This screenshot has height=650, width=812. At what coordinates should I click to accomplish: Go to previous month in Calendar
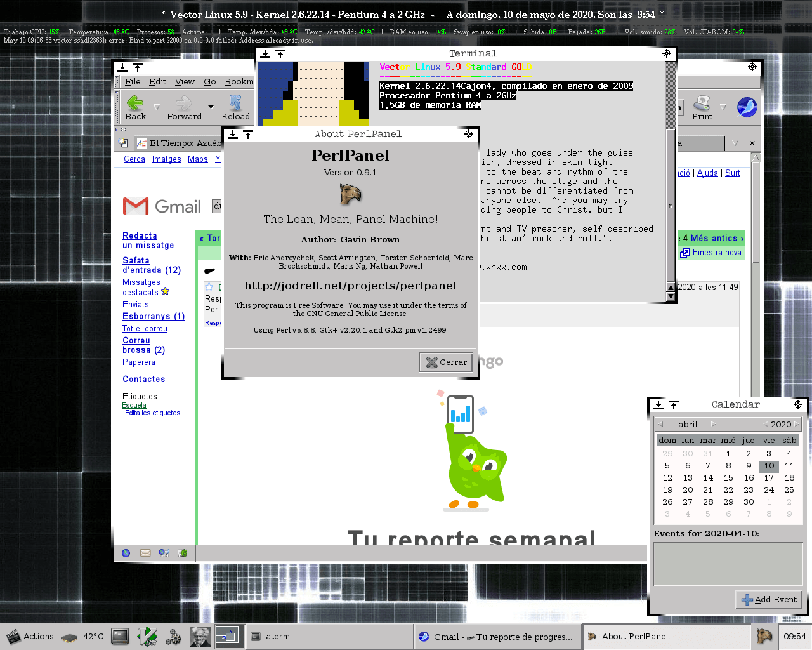[x=660, y=424]
